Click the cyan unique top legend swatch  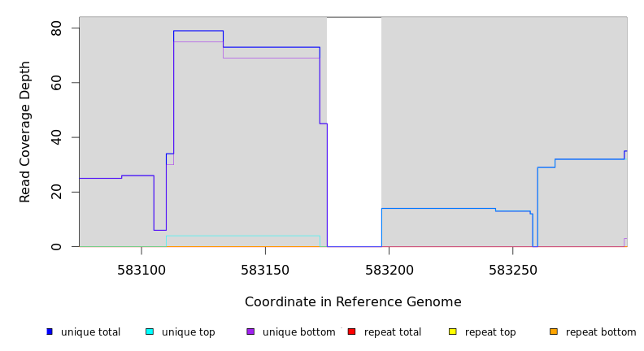150,331
